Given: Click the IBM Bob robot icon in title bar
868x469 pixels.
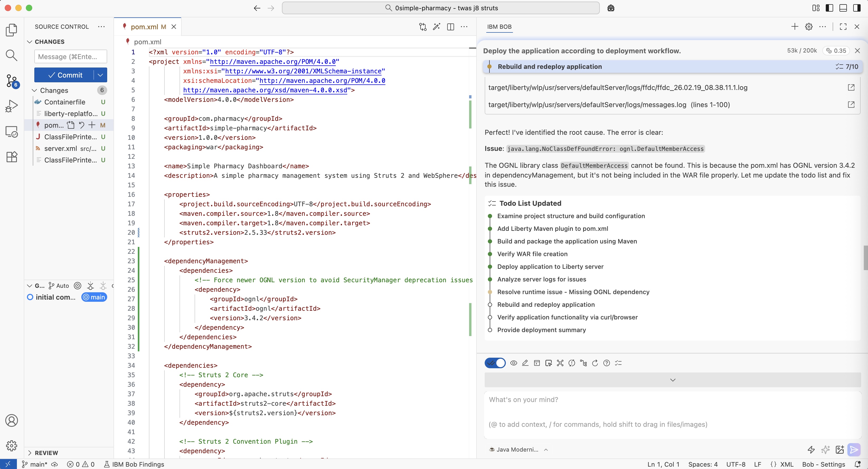Looking at the screenshot, I should (x=611, y=8).
